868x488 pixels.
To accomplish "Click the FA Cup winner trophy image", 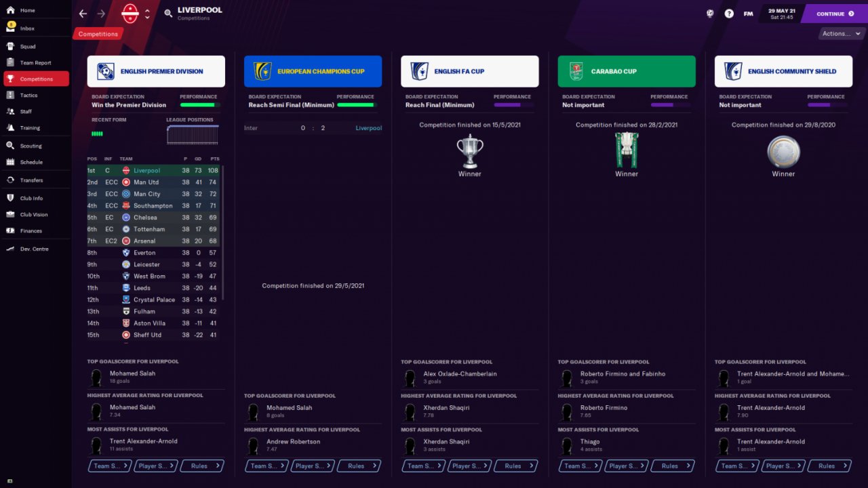I will (x=470, y=151).
